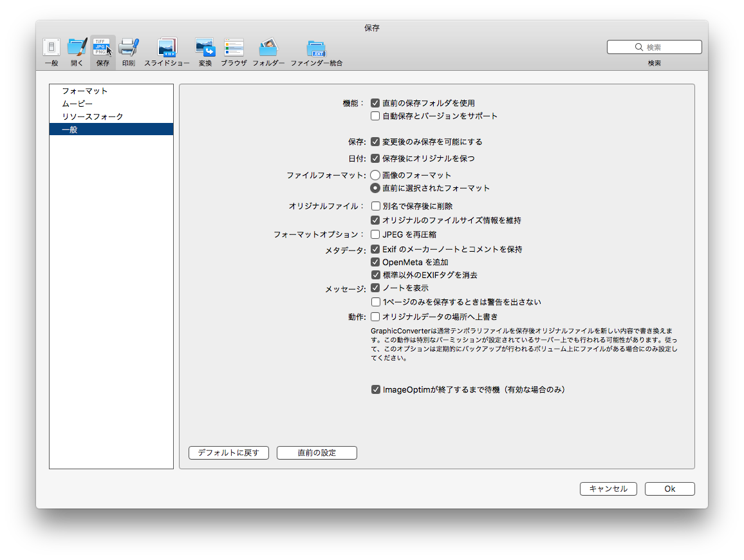
Task: Select the ファインダー統合 (Finder integration) icon
Action: [x=315, y=49]
